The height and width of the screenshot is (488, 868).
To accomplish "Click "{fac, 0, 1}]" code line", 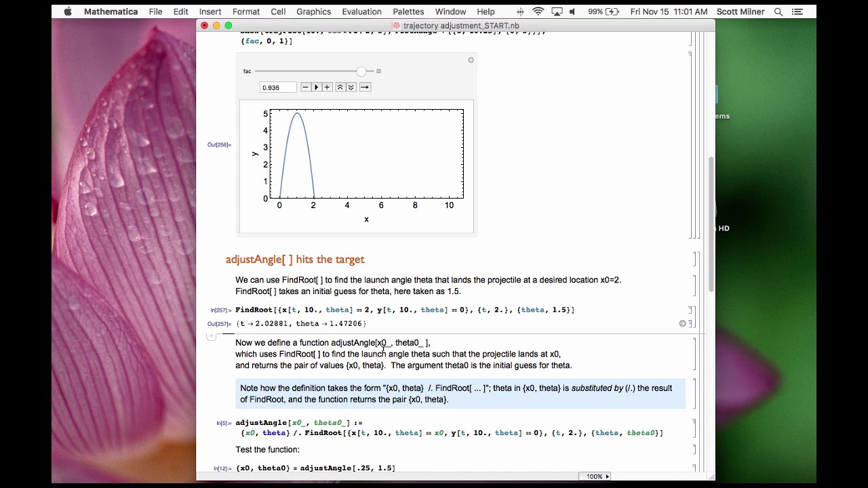I will (x=267, y=41).
